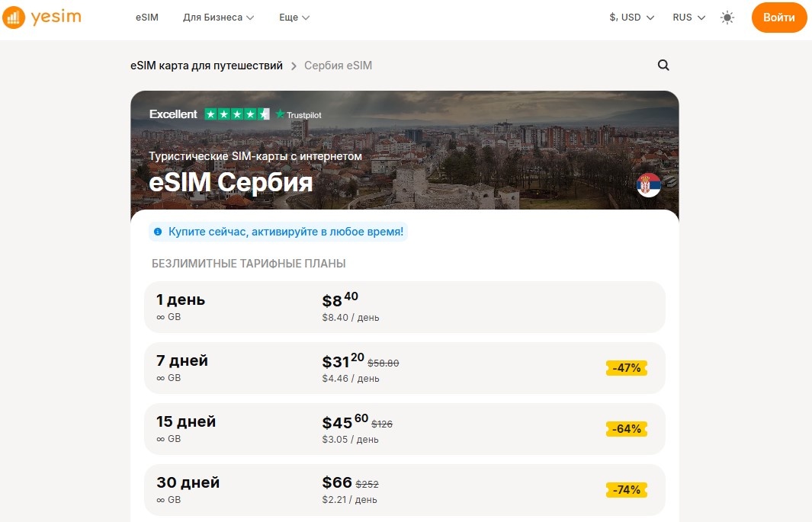This screenshot has width=812, height=522.
Task: Open the USD currency selector
Action: [x=631, y=16]
